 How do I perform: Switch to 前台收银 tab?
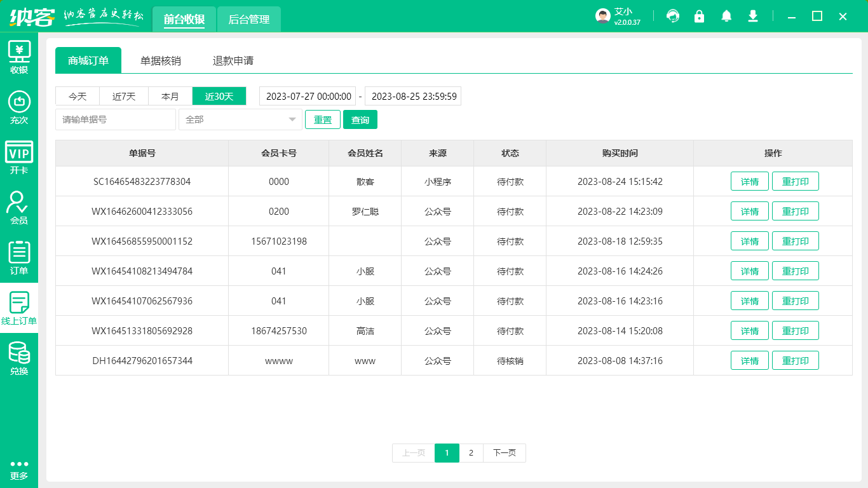pos(184,20)
